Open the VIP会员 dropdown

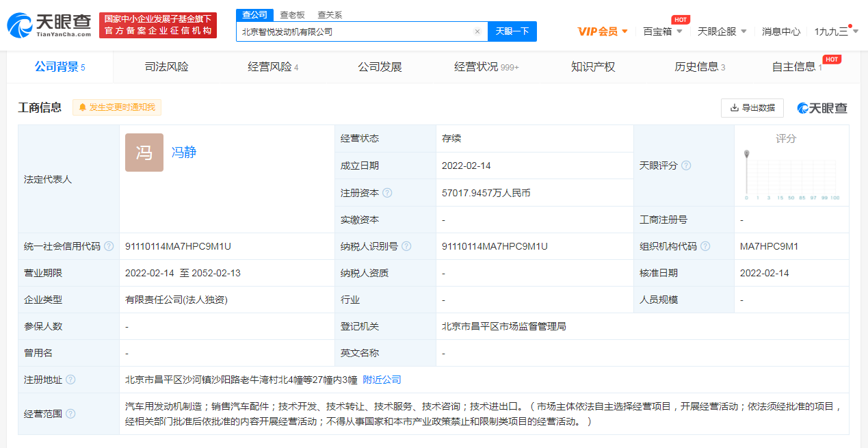(x=603, y=31)
